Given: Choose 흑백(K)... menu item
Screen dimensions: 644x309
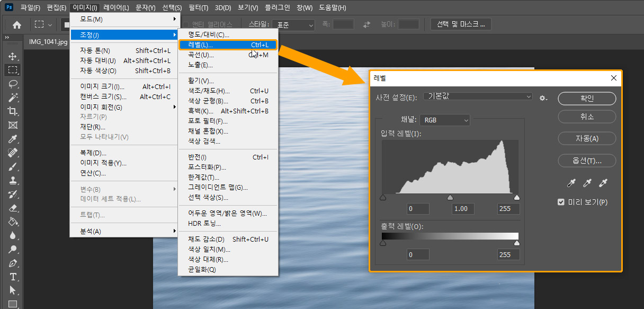Looking at the screenshot, I should (228, 111).
